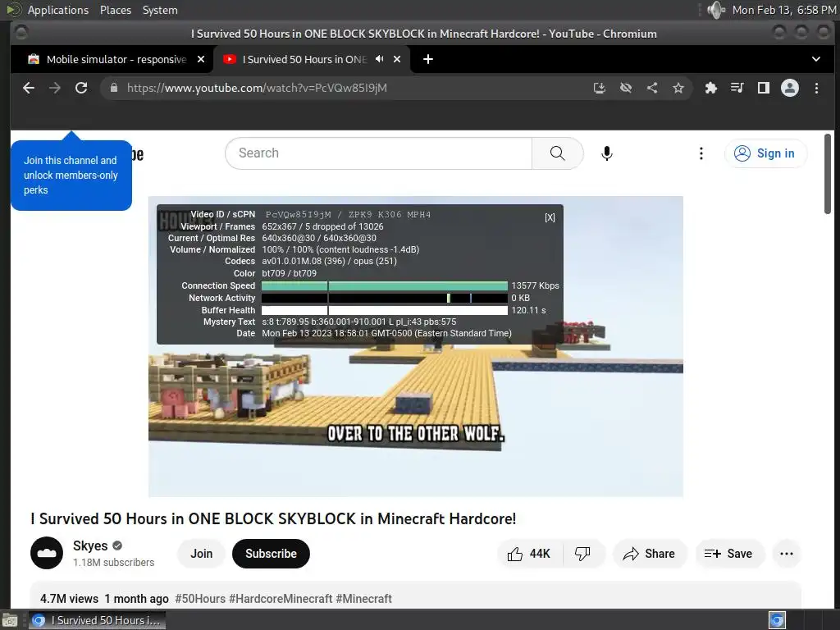Open the Skyes channel name link
Viewport: 840px width, 630px height.
pos(90,546)
